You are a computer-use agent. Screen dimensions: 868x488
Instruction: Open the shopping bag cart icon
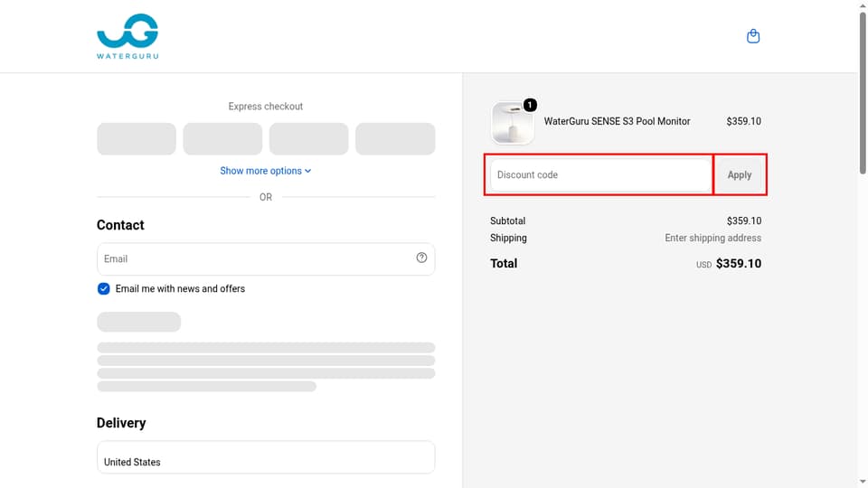(x=753, y=36)
